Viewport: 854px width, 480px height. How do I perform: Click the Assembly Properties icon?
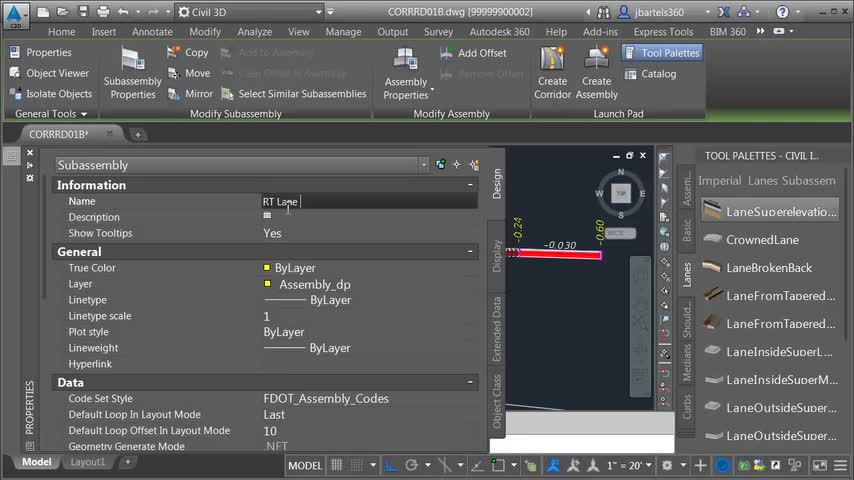tap(406, 60)
